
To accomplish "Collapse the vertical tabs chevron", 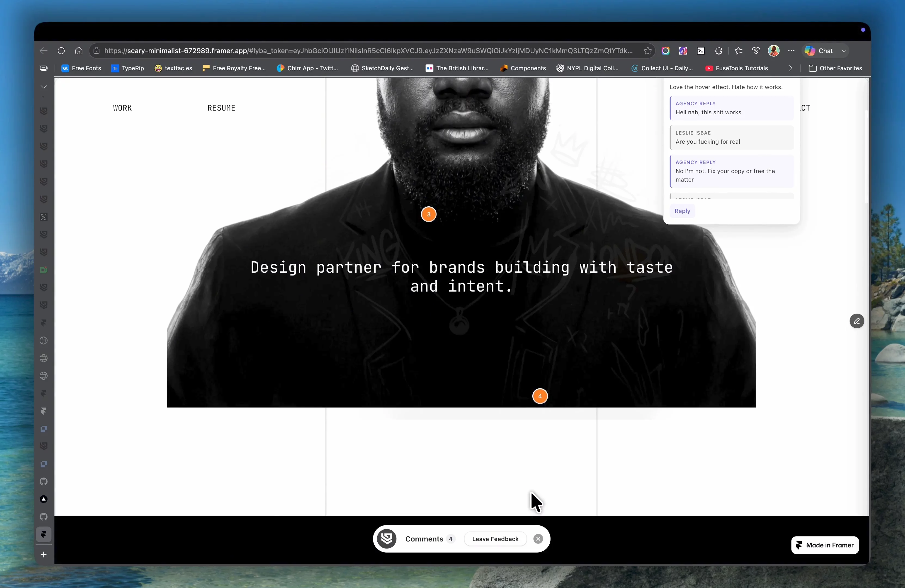I will pyautogui.click(x=44, y=87).
